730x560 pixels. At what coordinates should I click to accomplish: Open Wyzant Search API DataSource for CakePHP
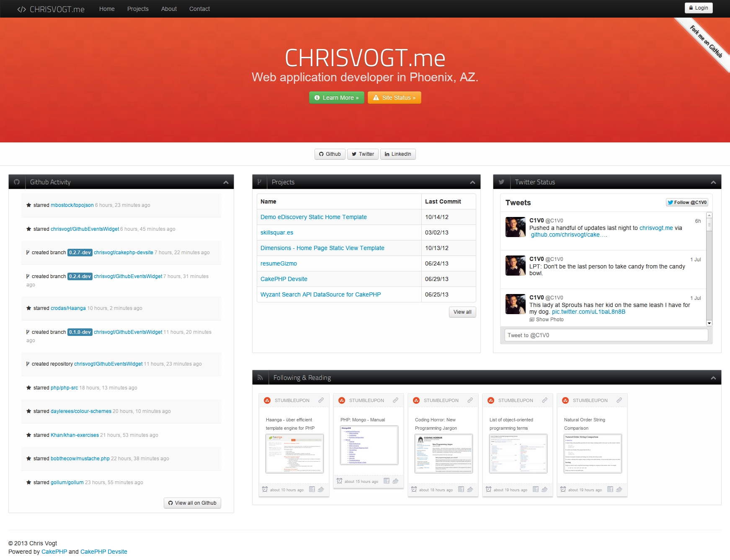(x=320, y=294)
